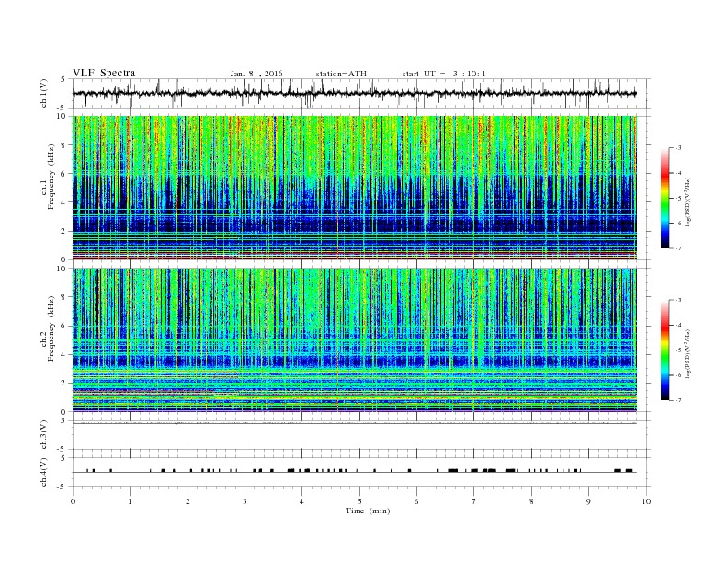Select the "ch.3(V)" axis label
Screen dimensions: 728x563
coord(44,435)
